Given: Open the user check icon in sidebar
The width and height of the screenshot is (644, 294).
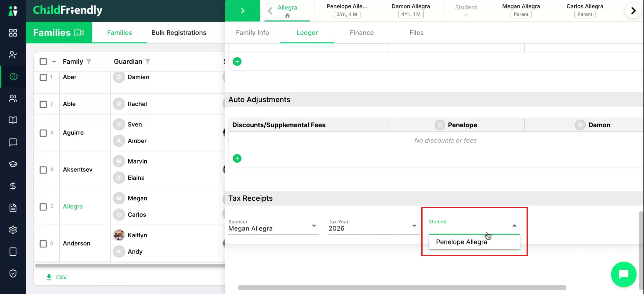Looking at the screenshot, I should click(x=13, y=55).
